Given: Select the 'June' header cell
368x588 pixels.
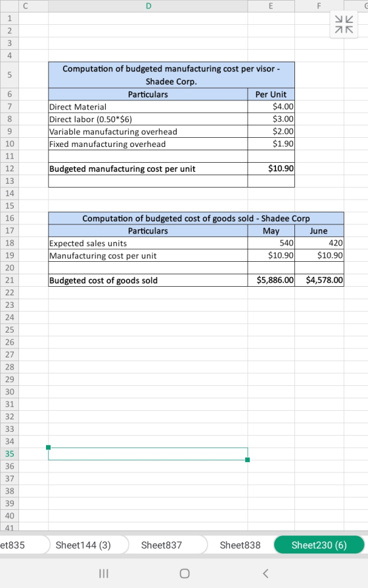Looking at the screenshot, I should point(319,230).
